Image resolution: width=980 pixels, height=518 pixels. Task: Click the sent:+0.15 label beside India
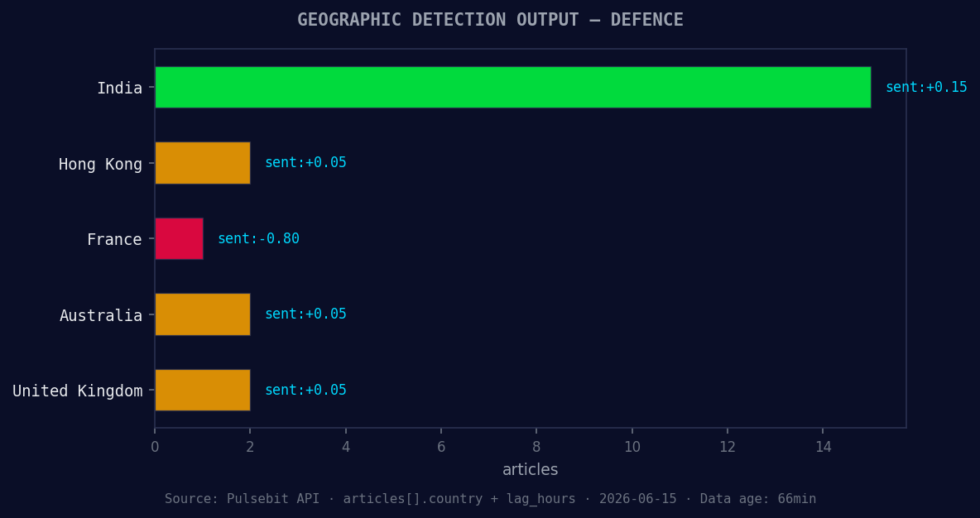tap(926, 87)
